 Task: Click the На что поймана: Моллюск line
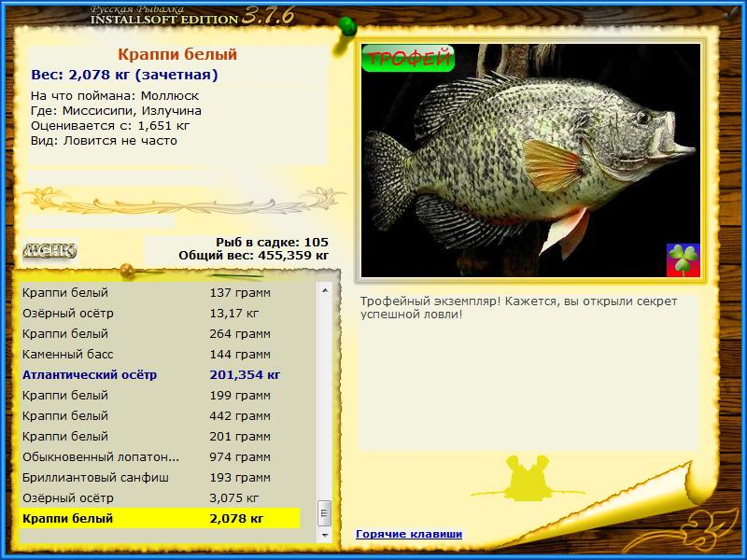(115, 96)
